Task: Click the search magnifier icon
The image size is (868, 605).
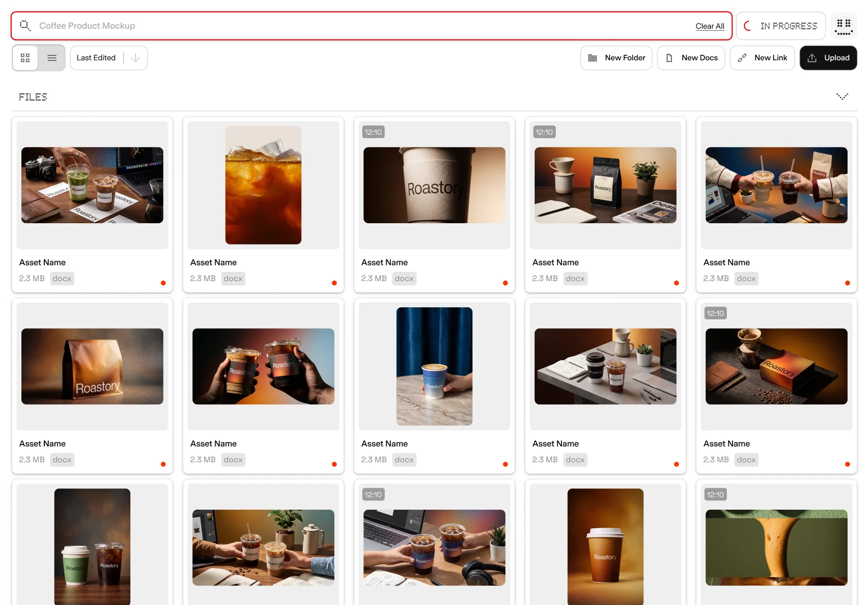Action: (25, 25)
